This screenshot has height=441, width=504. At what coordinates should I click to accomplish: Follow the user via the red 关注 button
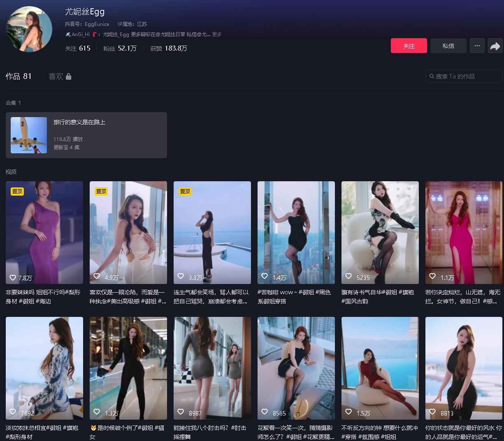(409, 46)
